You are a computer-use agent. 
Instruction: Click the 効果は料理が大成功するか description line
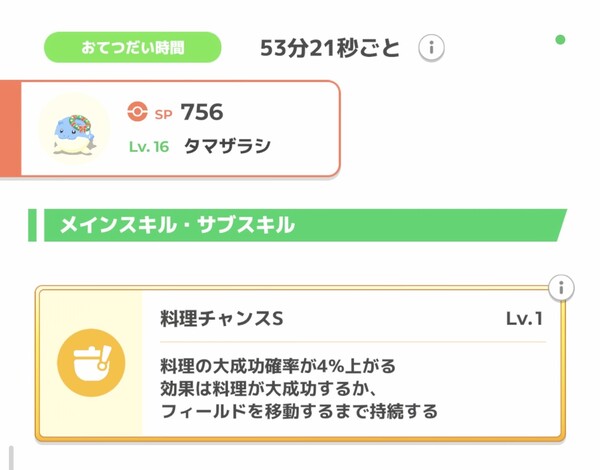coord(272,388)
